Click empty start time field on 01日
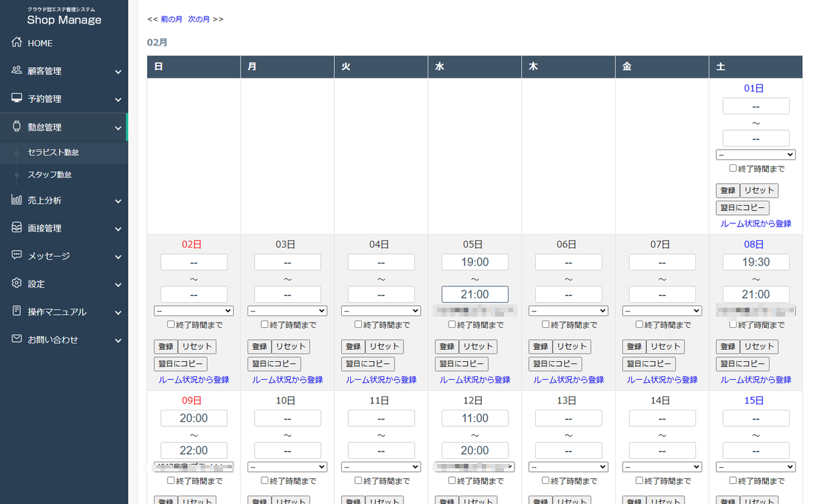Screen dimensions: 832x504 [756, 106]
